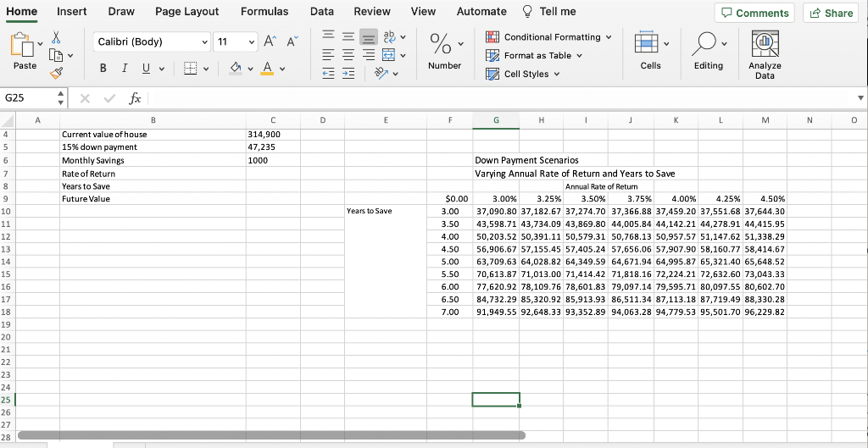Click the Paste clipboard icon
This screenshot has width=868, height=448.
[21, 44]
